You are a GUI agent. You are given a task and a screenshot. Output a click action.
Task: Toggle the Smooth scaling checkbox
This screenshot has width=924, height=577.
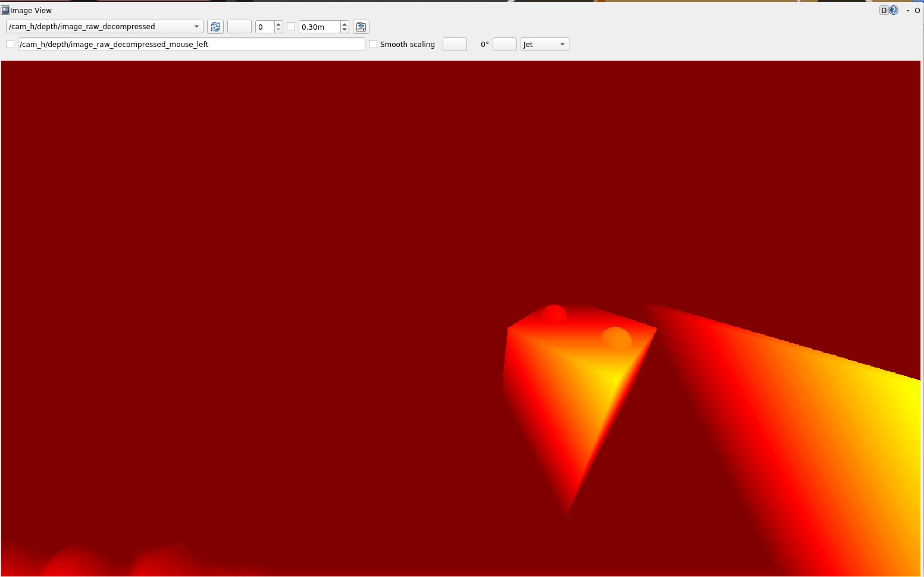tap(373, 44)
